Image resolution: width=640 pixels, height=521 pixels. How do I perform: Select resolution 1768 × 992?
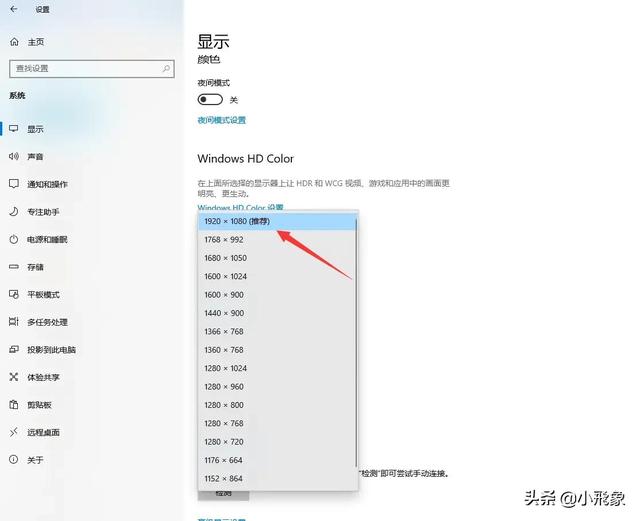pos(277,240)
